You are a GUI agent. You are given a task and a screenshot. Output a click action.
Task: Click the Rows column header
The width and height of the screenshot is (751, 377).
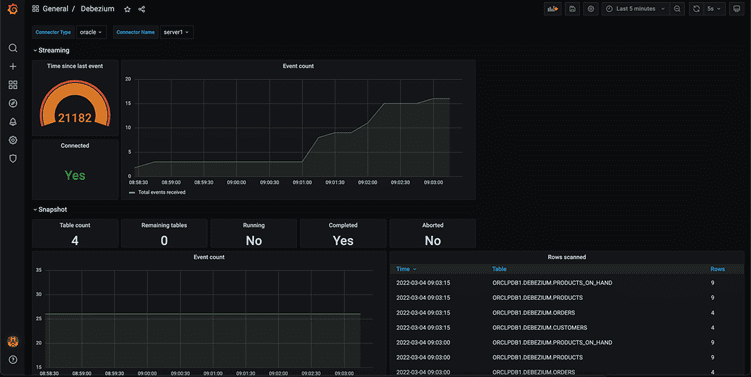tap(717, 269)
